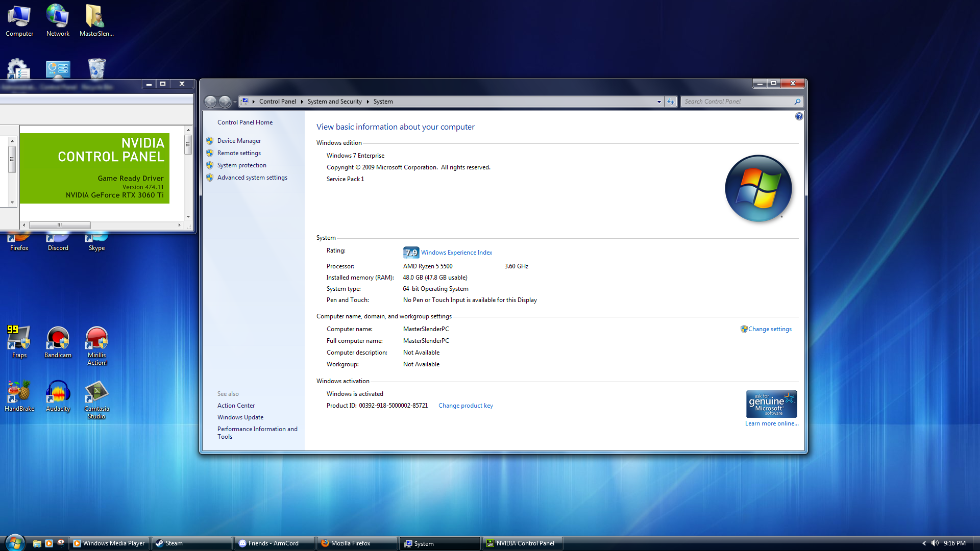The image size is (980, 551).
Task: Click the refresh address bar icon
Action: point(671,102)
